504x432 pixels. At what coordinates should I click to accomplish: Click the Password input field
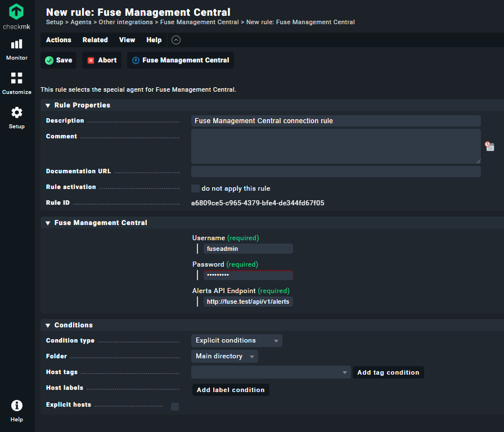[x=248, y=275]
